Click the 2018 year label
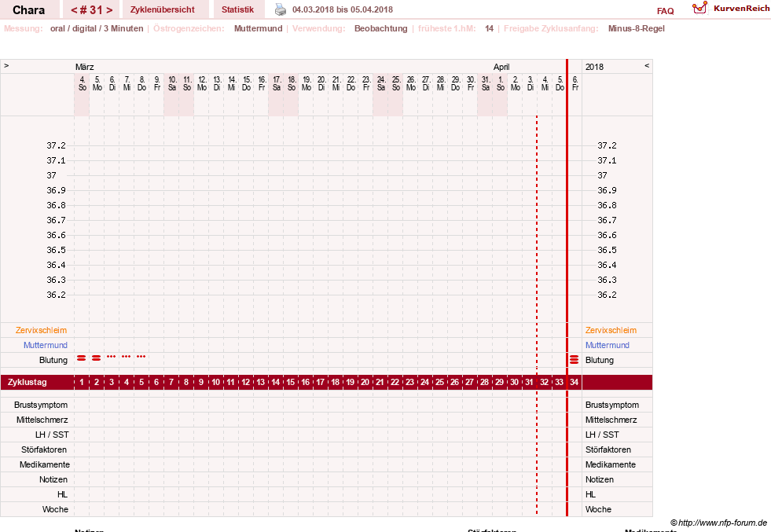 (594, 67)
